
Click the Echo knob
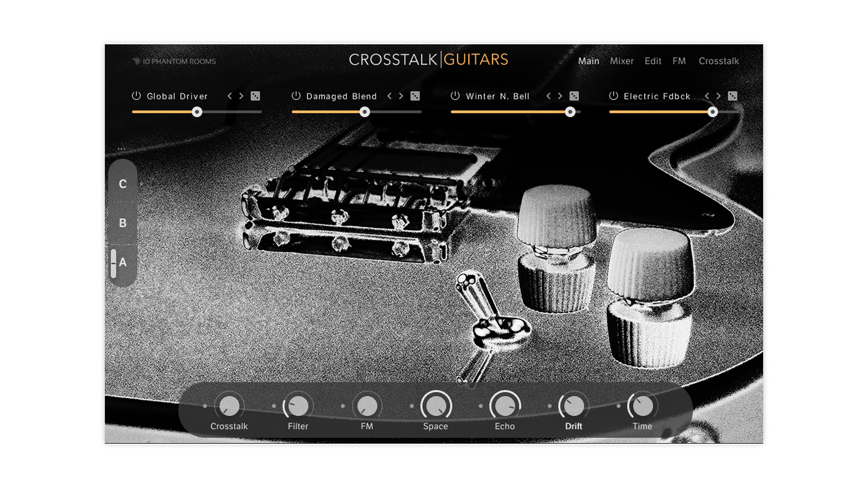(505, 406)
